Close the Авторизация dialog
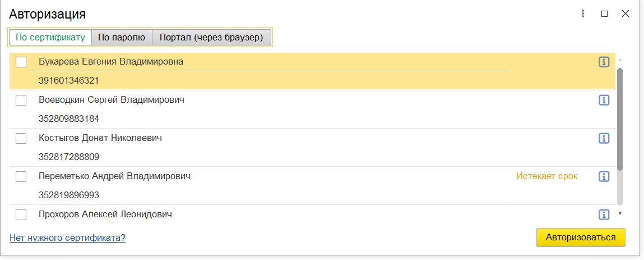Screen dimensions: 644x260 [626, 14]
